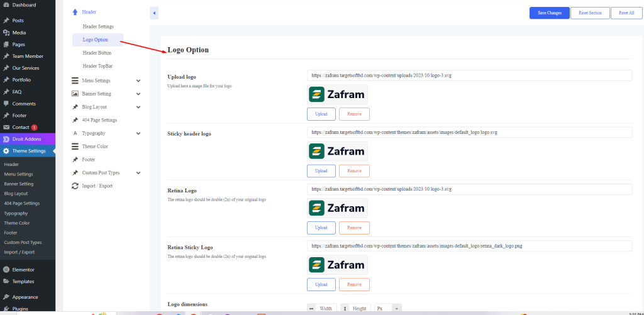Click the Upload logo URL field
The width and height of the screenshot is (644, 315).
[x=469, y=75]
